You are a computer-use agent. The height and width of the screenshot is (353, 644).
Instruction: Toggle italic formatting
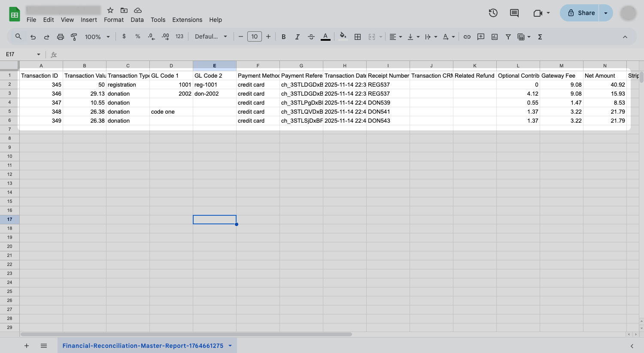click(297, 37)
